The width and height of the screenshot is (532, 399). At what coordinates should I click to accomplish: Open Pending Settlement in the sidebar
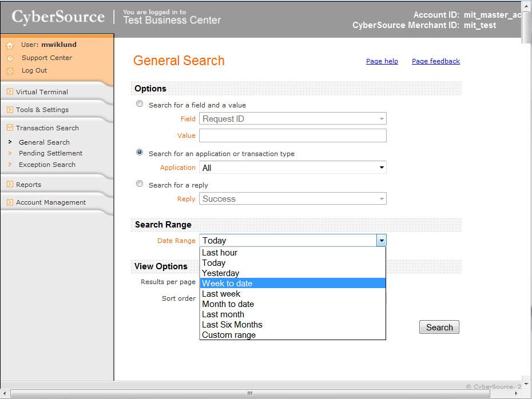(50, 153)
